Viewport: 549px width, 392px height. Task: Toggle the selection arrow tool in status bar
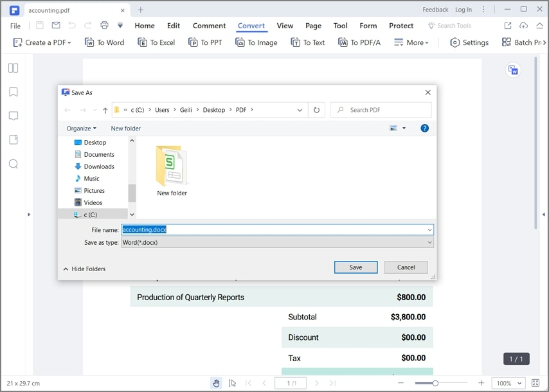[232, 383]
